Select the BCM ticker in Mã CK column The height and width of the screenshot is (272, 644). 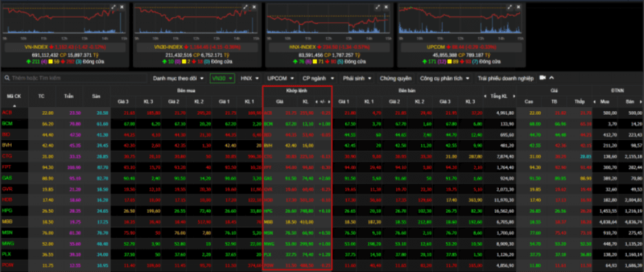pos(8,124)
